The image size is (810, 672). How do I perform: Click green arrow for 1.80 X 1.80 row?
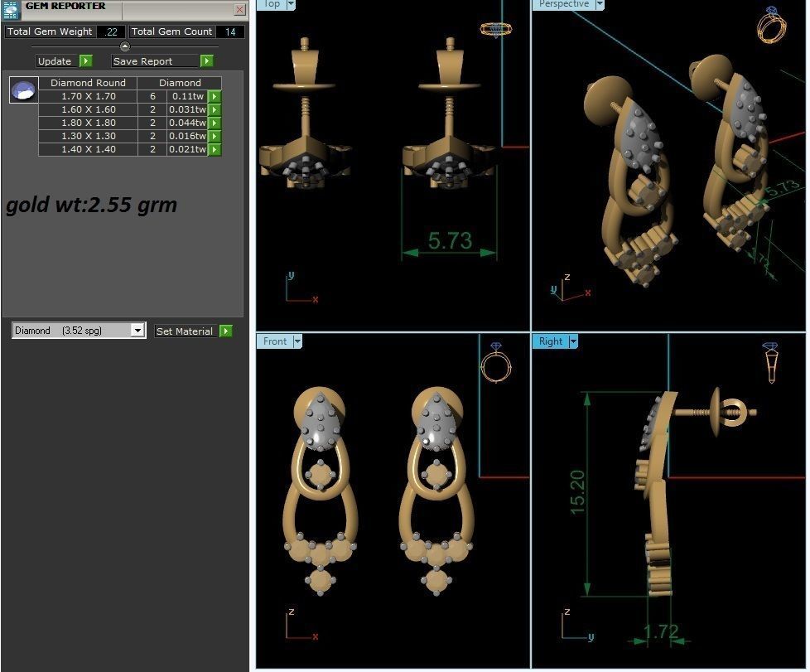[x=215, y=123]
